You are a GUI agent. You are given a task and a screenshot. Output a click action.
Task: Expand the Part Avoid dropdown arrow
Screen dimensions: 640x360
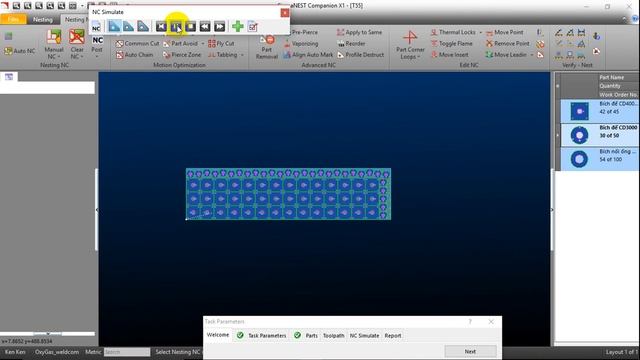[203, 43]
